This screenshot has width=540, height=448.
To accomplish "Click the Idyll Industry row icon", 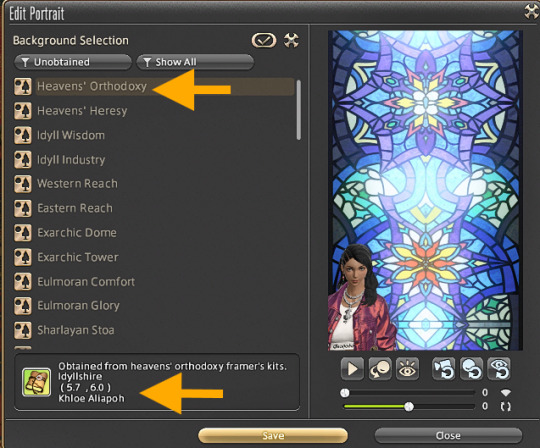I will click(23, 160).
